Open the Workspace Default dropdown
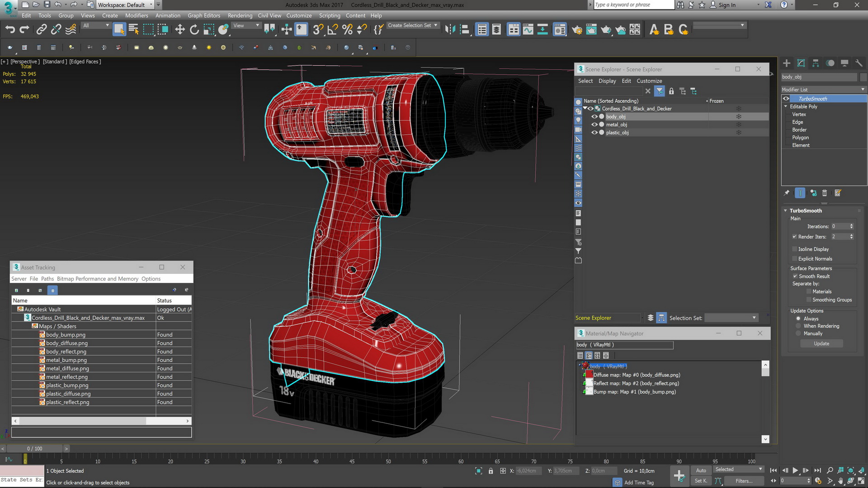Screen dimensions: 868x488 tap(125, 5)
